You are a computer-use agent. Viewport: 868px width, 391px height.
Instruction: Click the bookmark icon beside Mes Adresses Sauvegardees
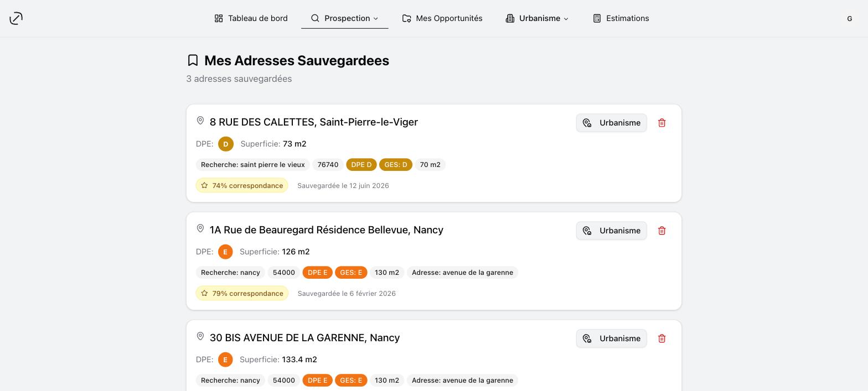tap(193, 60)
